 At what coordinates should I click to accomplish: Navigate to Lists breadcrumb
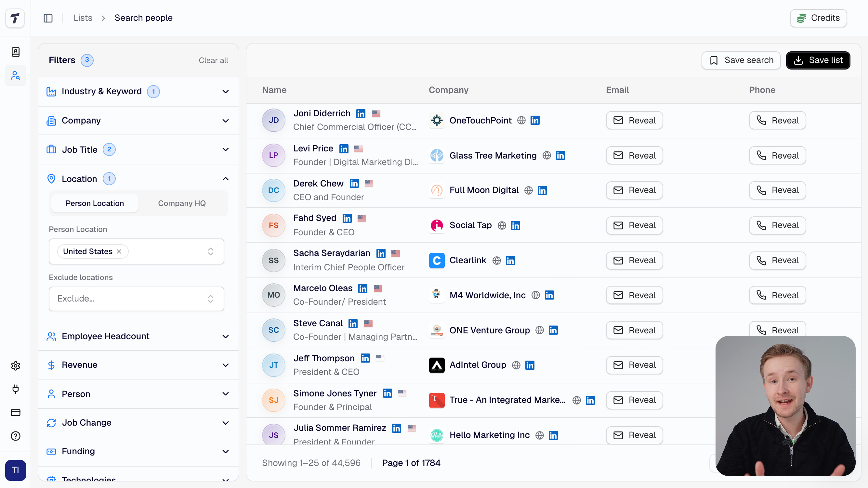point(83,18)
